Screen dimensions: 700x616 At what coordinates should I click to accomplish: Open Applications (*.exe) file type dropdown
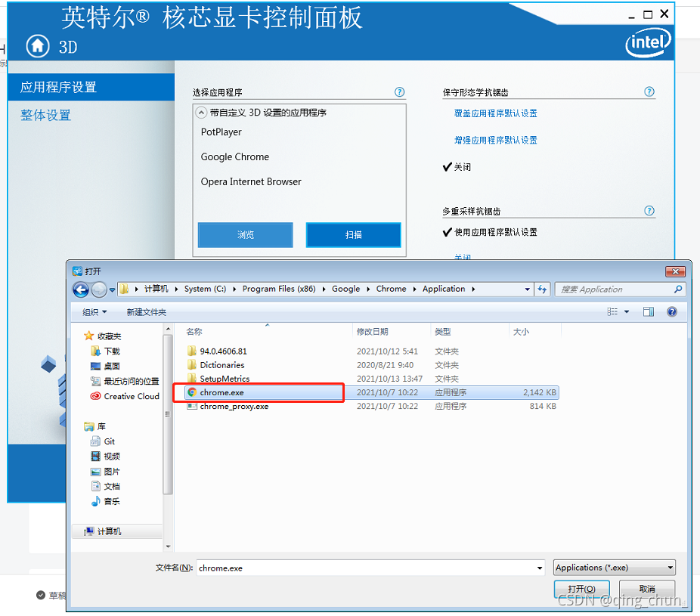pyautogui.click(x=615, y=568)
